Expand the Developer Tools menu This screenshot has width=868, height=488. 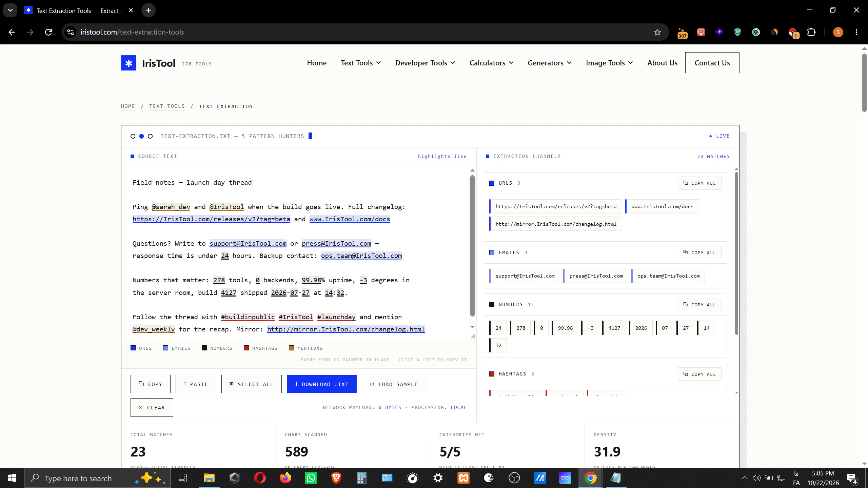(x=425, y=63)
